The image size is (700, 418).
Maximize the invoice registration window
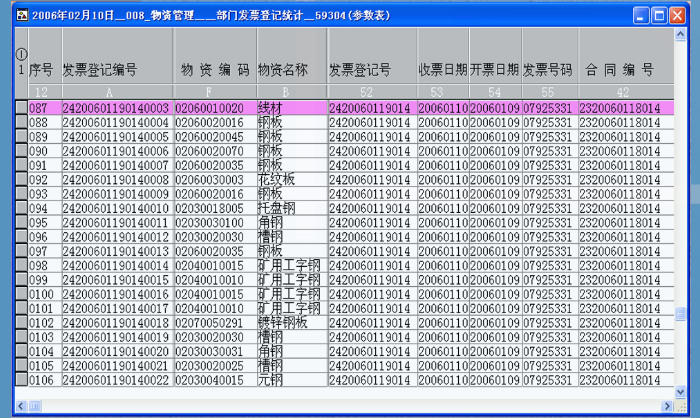coord(660,15)
